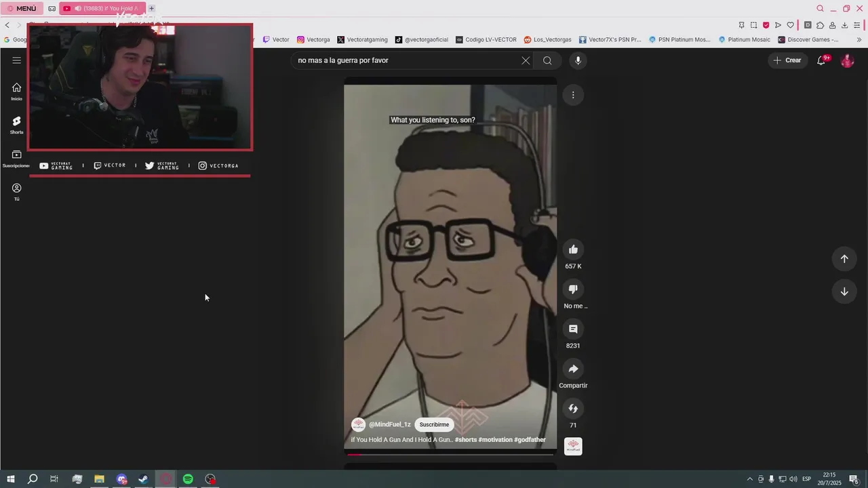
Task: Go to previous Short with up arrow
Action: pyautogui.click(x=844, y=258)
